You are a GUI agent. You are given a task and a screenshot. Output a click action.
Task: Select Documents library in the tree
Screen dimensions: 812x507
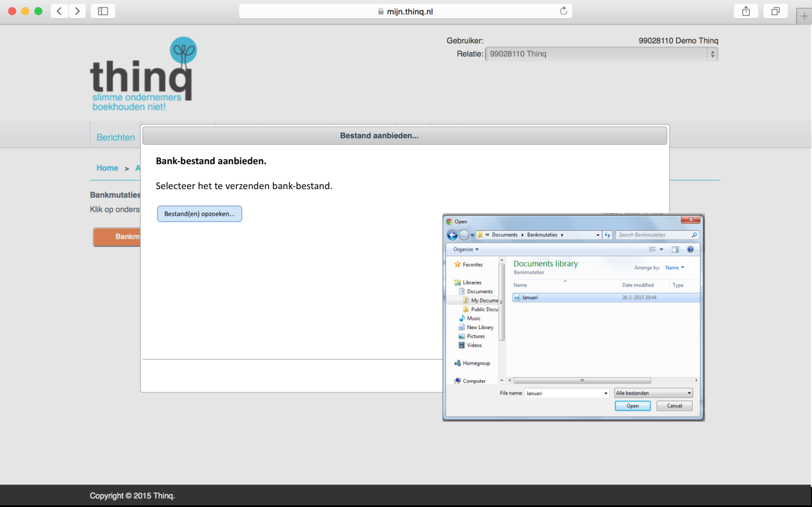tap(476, 291)
